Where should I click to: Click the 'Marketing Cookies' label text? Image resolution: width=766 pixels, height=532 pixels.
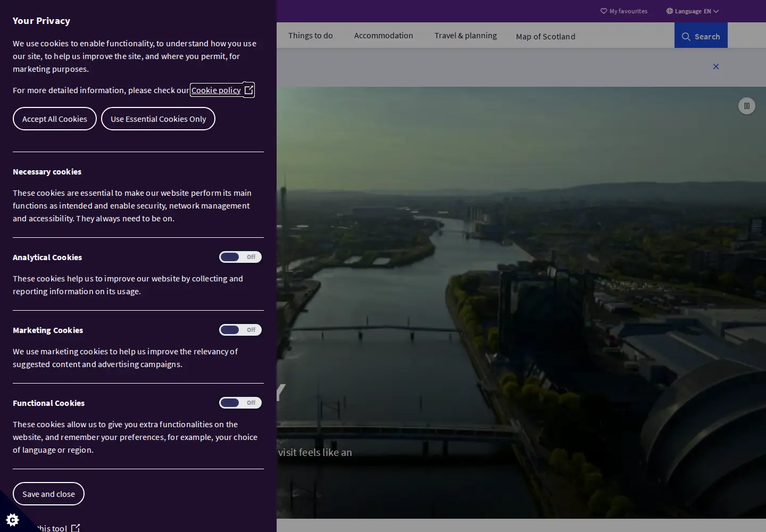pyautogui.click(x=48, y=330)
